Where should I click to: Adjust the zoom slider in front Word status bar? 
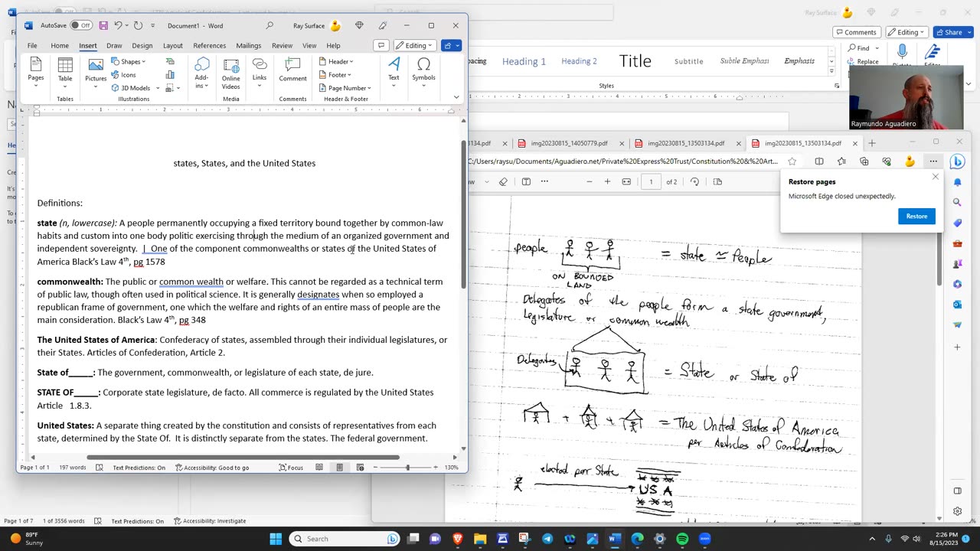click(x=407, y=468)
